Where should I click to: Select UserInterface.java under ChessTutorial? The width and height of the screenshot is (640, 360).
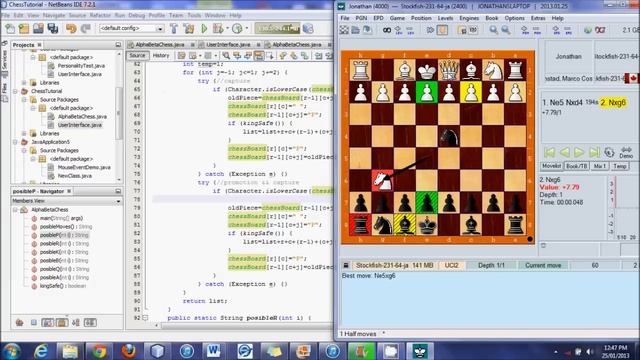point(80,125)
